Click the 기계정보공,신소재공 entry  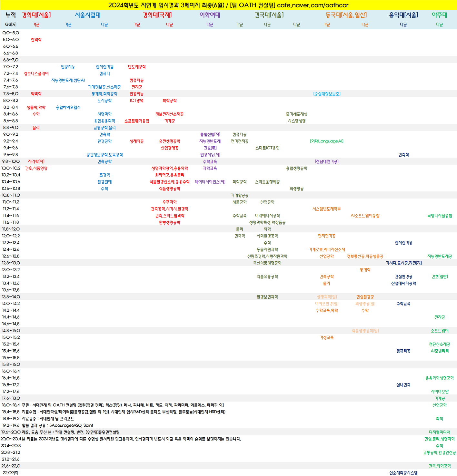(x=104, y=87)
